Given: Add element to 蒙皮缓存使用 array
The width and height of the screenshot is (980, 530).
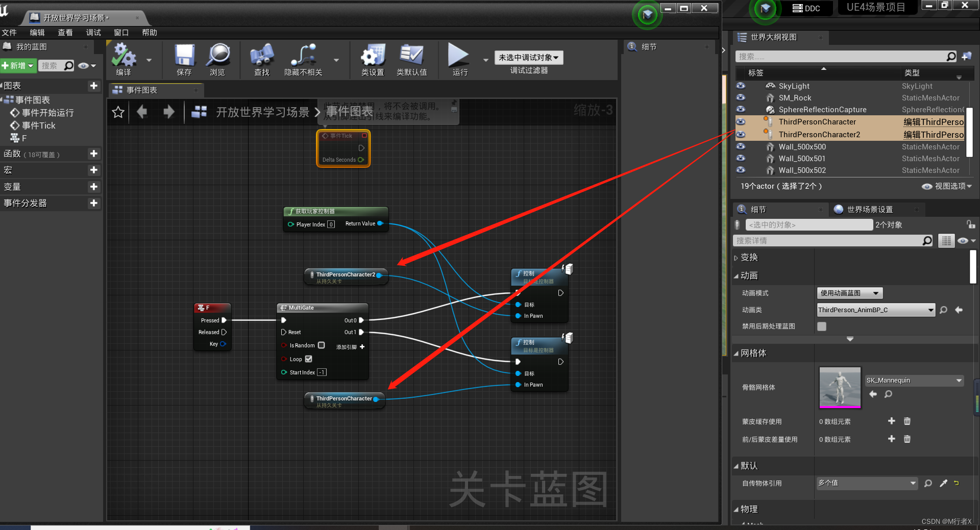Looking at the screenshot, I should point(892,421).
